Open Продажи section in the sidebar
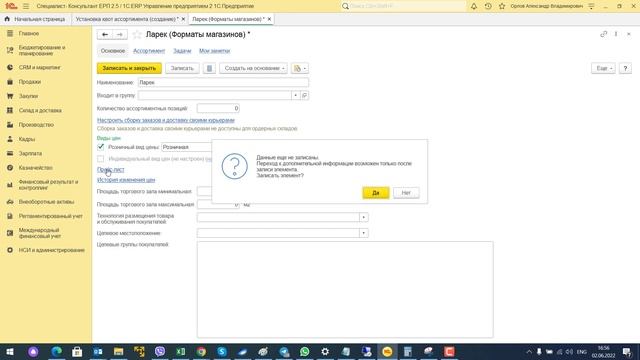This screenshot has height=360, width=640. pyautogui.click(x=29, y=82)
